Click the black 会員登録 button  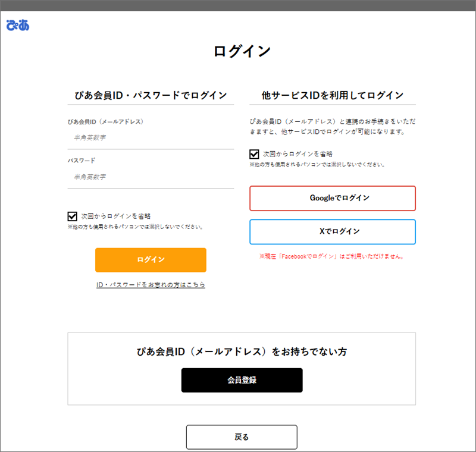pyautogui.click(x=242, y=380)
